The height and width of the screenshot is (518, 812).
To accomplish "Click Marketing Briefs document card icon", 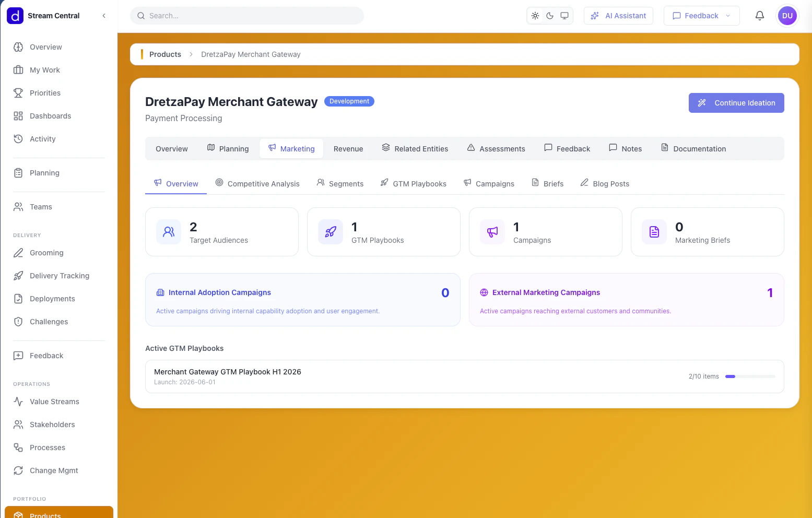I will tap(654, 232).
